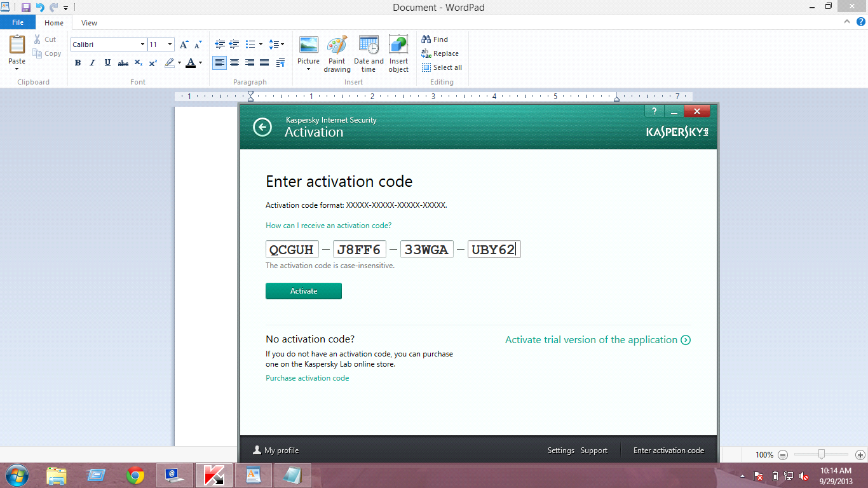868x488 pixels.
Task: Open My profile in Kaspersky footer
Action: pyautogui.click(x=276, y=451)
